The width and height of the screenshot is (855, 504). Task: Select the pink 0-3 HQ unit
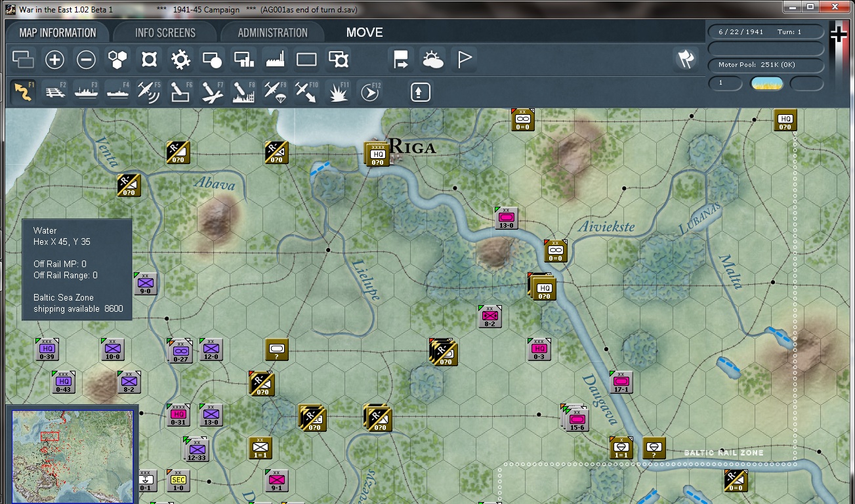539,349
